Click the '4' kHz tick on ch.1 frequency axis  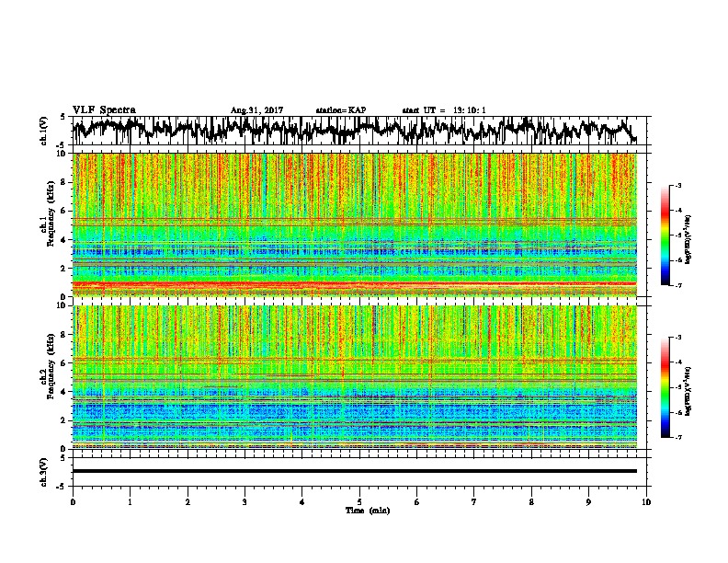point(64,240)
